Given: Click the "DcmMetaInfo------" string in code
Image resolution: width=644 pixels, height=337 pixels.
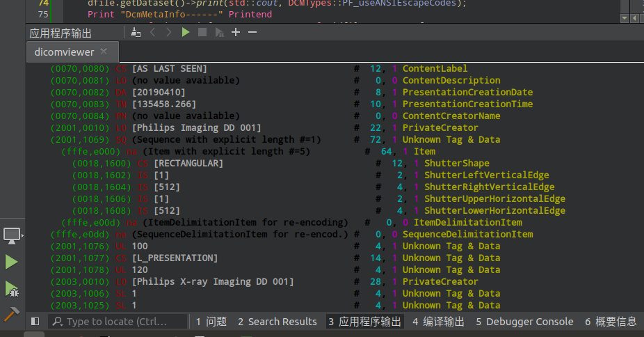Looking at the screenshot, I should 172,15.
